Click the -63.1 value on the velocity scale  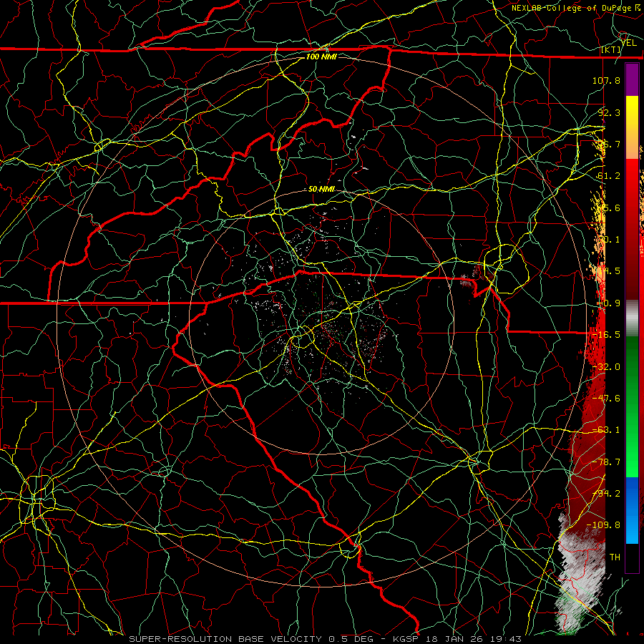[x=606, y=430]
